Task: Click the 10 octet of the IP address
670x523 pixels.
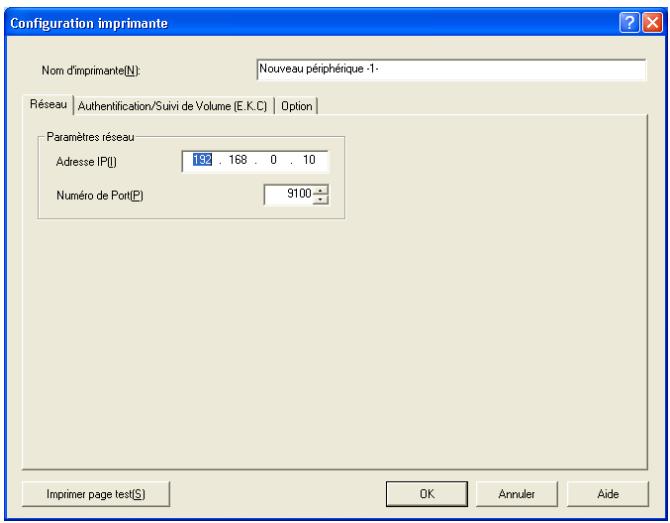Action: [309, 160]
